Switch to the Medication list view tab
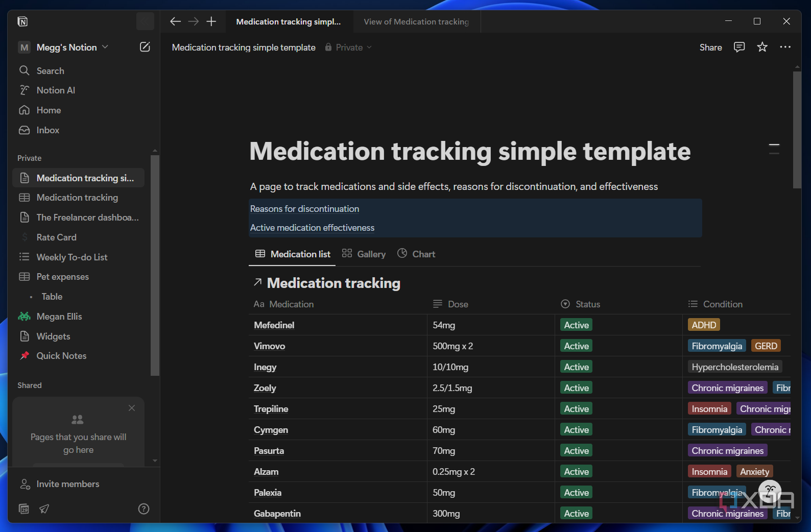 (x=293, y=254)
